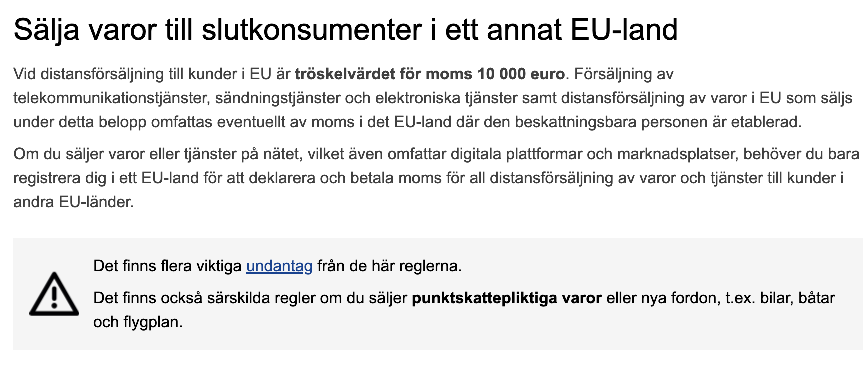The height and width of the screenshot is (382, 868).
Task: Click the warning triangle icon
Action: click(54, 294)
